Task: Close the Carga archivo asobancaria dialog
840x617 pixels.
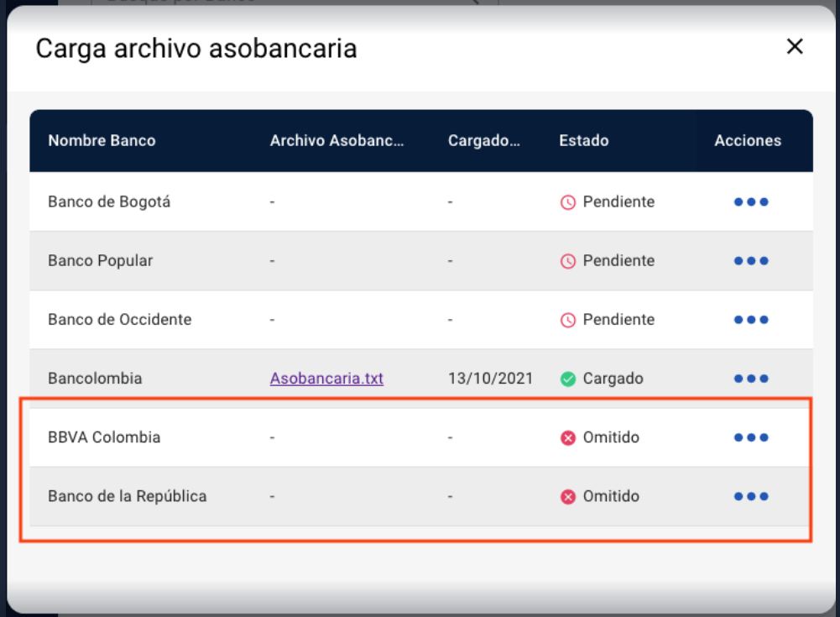Action: pyautogui.click(x=795, y=47)
